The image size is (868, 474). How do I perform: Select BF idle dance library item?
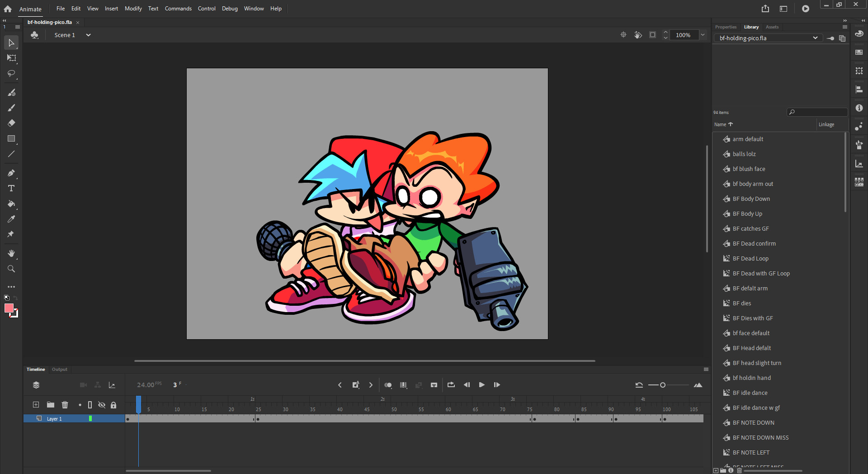coord(750,393)
